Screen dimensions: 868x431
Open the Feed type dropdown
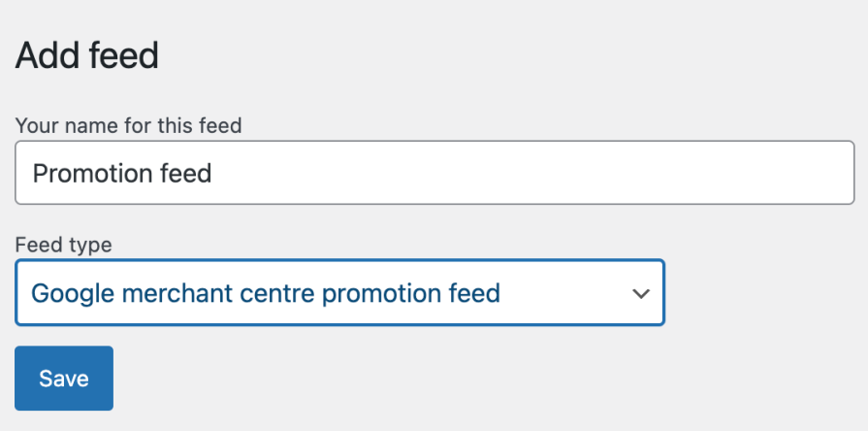click(x=339, y=292)
